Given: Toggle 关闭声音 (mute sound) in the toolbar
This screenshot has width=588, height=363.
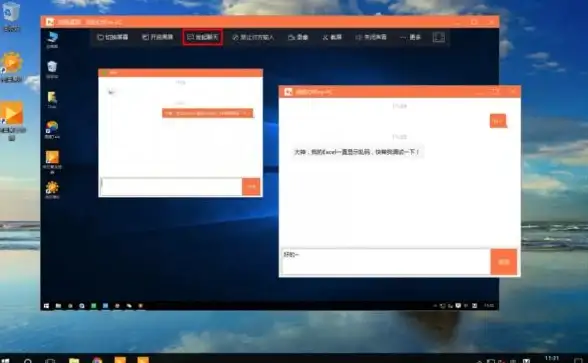Looking at the screenshot, I should pos(371,38).
